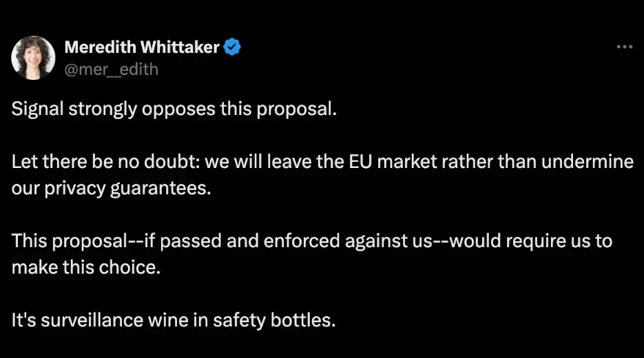Open the @mer__edith handle link

click(x=111, y=70)
